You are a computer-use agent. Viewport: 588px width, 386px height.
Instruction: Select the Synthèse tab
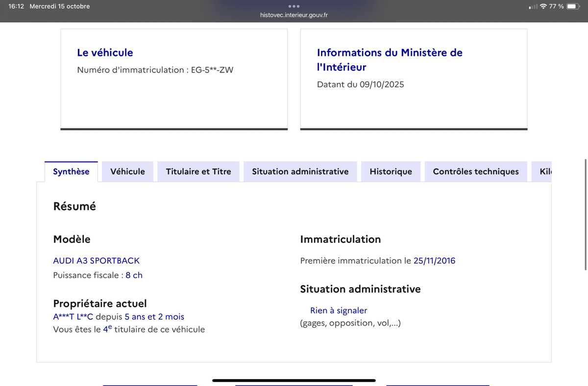[x=71, y=171]
